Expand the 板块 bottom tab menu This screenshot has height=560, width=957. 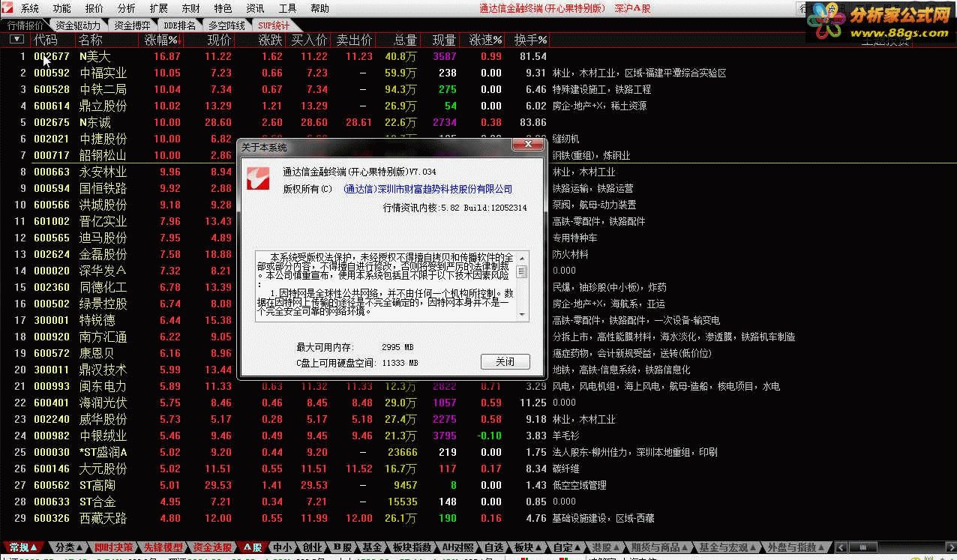528,547
